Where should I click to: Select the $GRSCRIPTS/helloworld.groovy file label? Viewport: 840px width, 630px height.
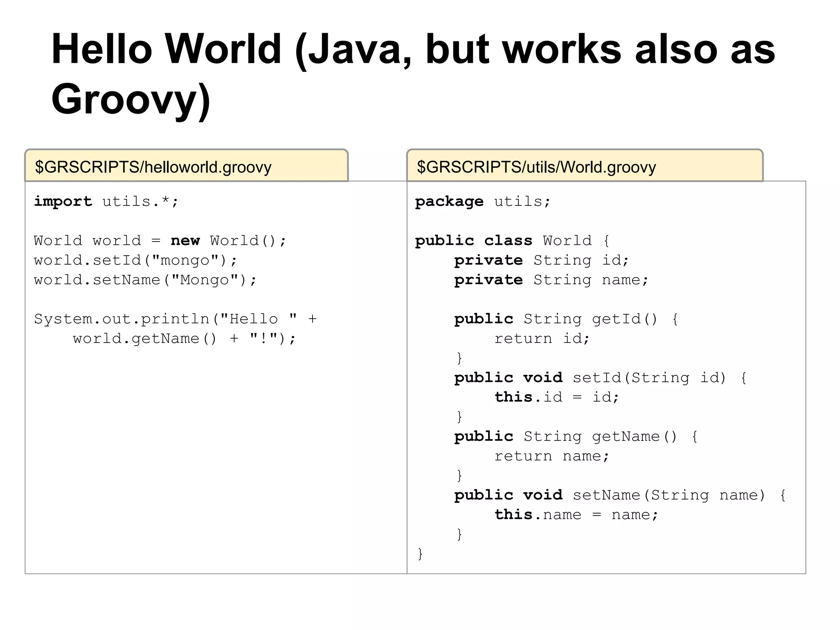[187, 166]
